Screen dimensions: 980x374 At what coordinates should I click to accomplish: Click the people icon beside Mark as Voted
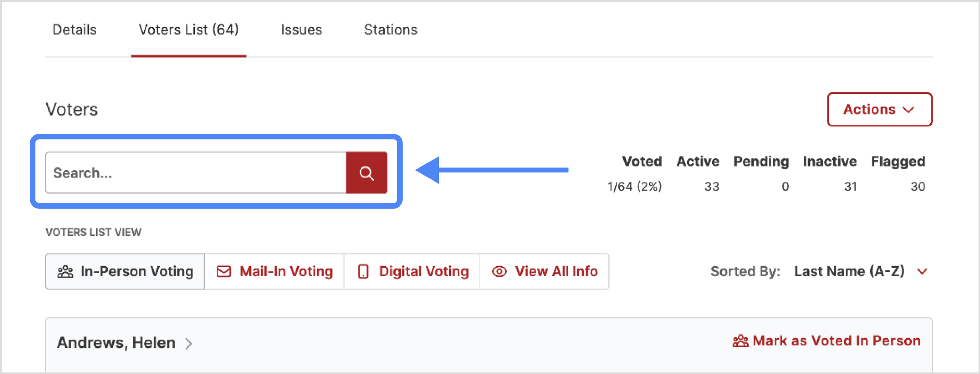(x=740, y=341)
